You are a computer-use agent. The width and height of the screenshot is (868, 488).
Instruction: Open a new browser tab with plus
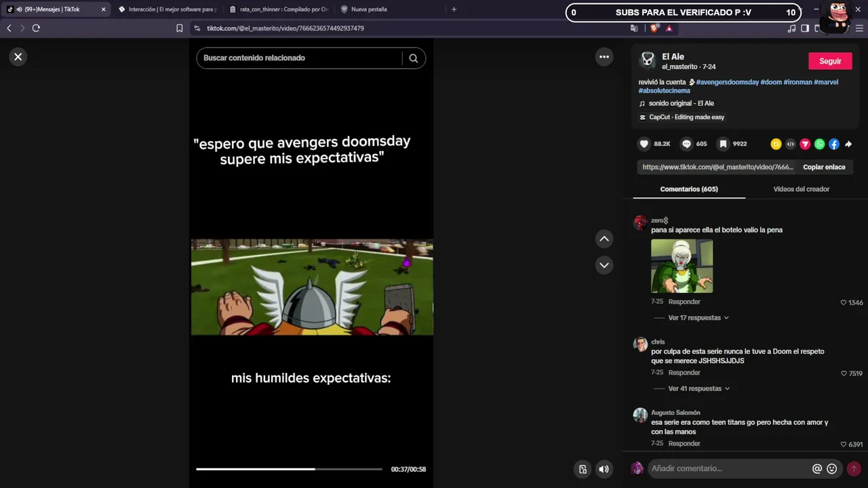coord(454,9)
